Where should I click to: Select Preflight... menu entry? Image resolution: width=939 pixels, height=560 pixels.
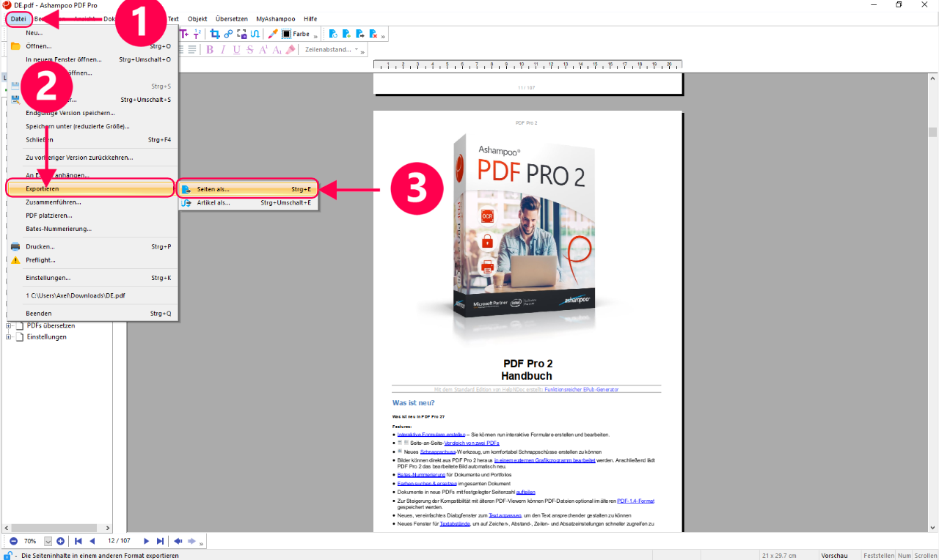[x=92, y=260]
